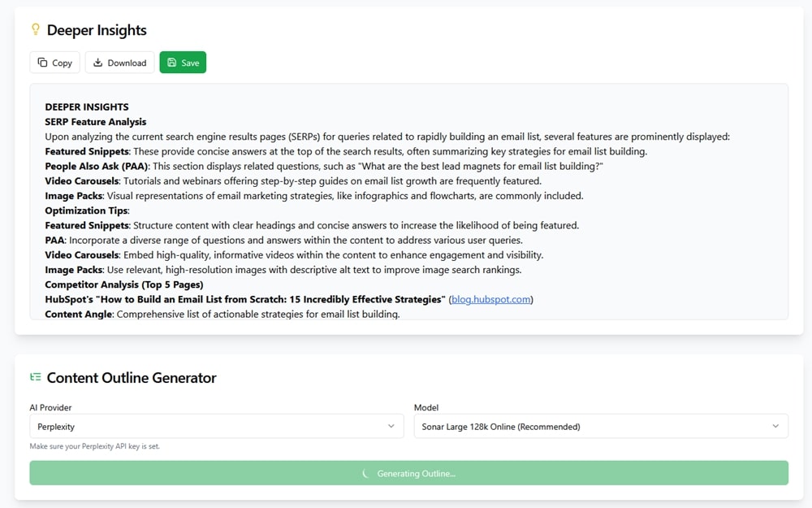Open the Perplexity provider dropdown

216,426
